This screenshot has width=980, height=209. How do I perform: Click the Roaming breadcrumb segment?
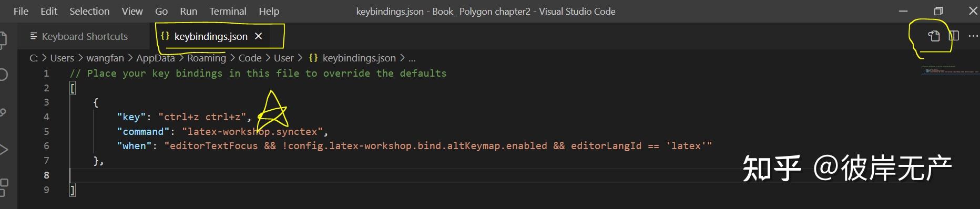(x=207, y=58)
